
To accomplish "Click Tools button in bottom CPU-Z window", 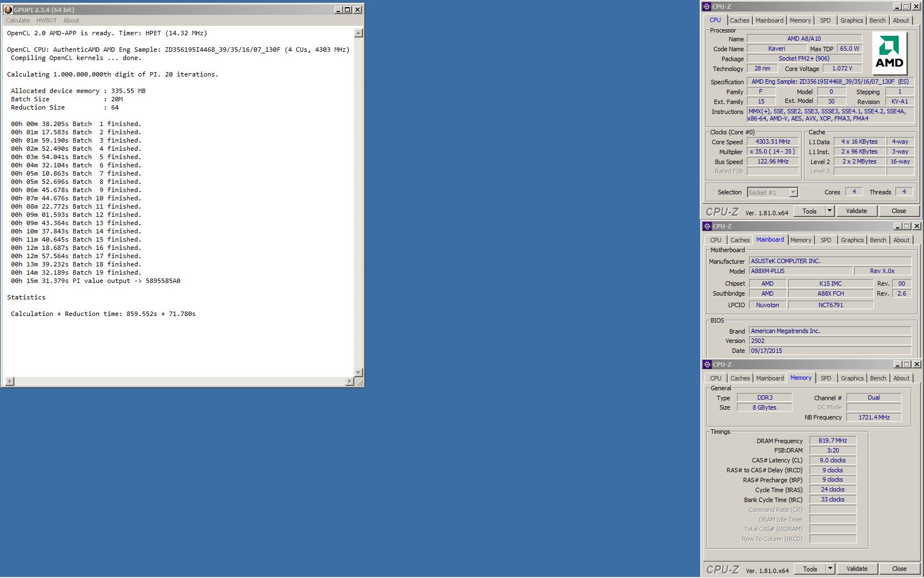I will (810, 569).
